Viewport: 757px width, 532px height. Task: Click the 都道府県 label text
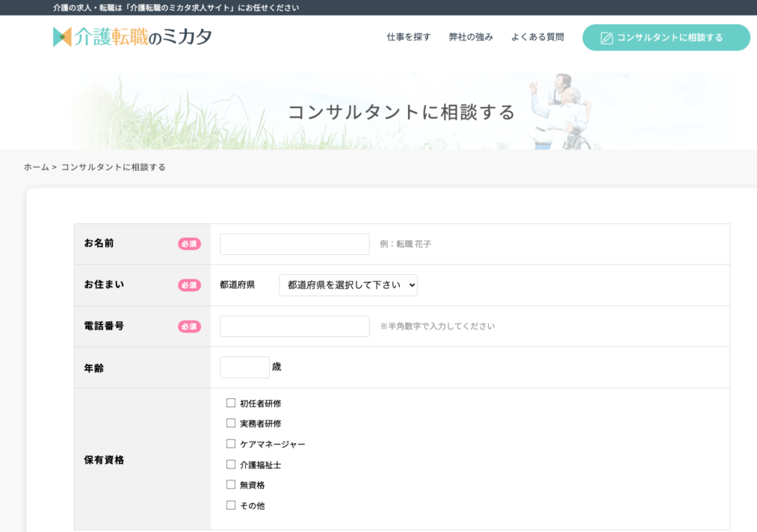[x=237, y=284]
